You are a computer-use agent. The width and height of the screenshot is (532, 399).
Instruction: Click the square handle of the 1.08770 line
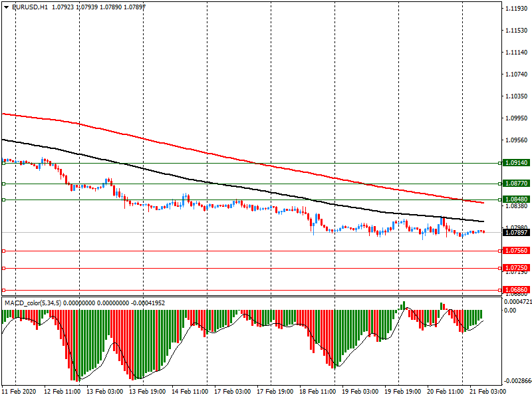(x=4, y=184)
